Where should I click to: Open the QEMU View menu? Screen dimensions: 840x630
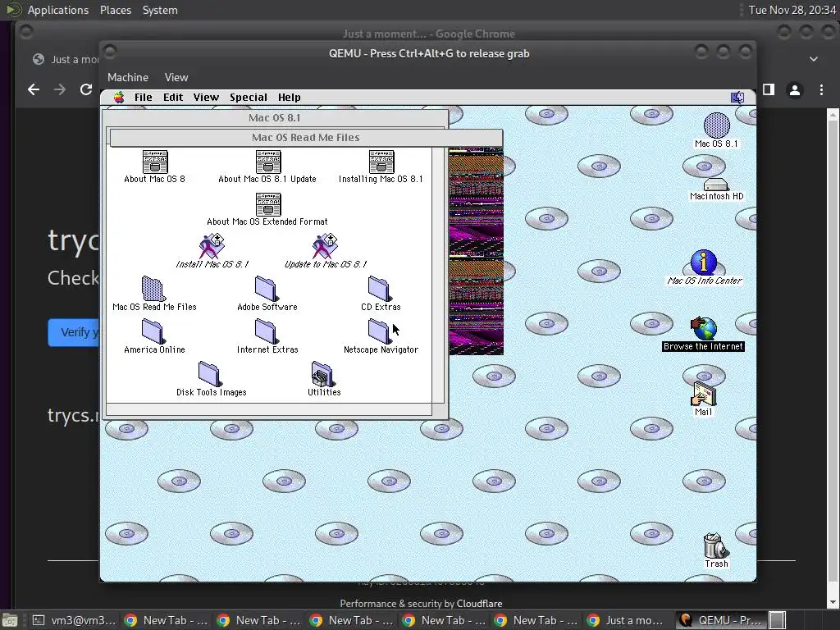click(x=176, y=77)
